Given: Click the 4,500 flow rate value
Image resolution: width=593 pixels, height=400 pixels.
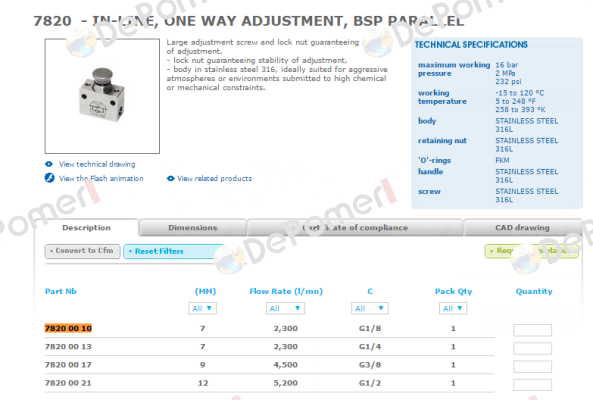Looking at the screenshot, I should 286,365.
